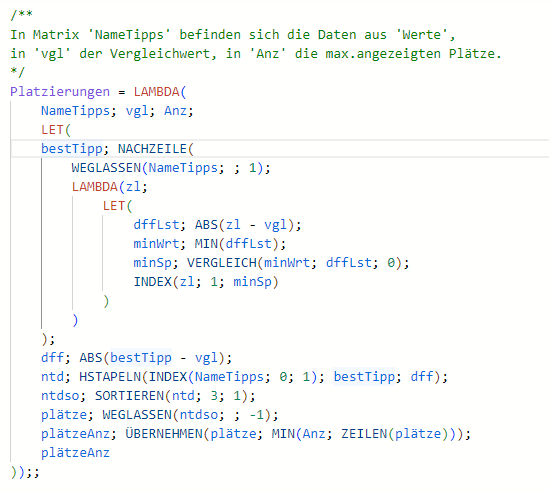Select the NameTipps parameter declaration
549x492 pixels.
coord(76,111)
